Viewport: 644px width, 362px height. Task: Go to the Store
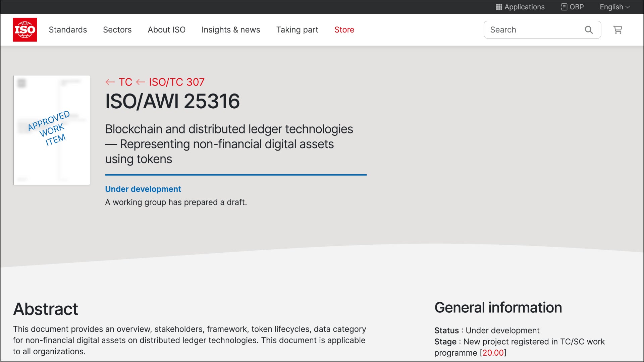[x=344, y=30]
